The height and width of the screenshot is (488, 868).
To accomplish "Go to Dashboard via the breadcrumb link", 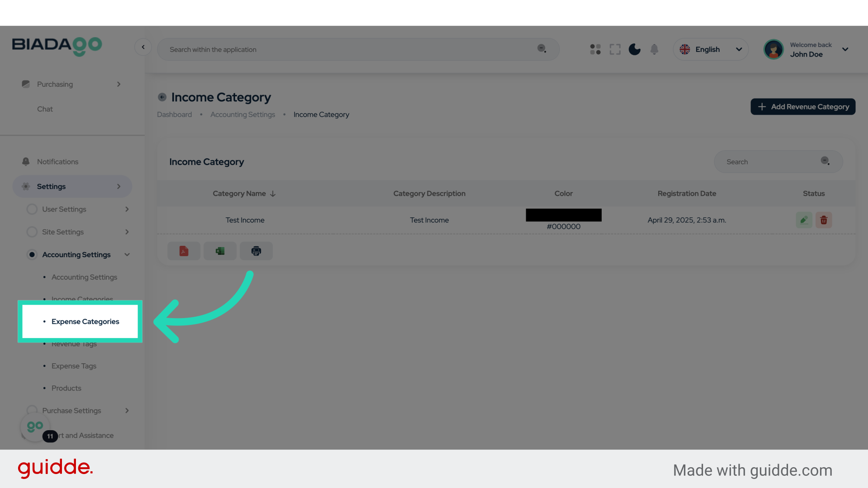I will (x=175, y=114).
